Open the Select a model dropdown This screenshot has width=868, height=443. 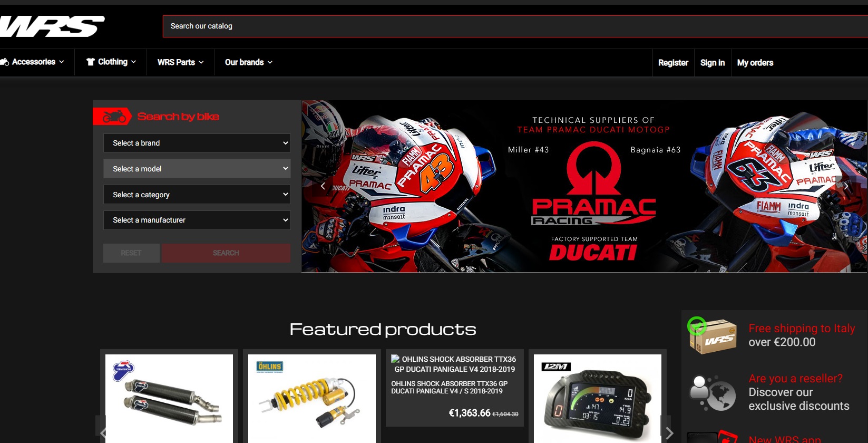pyautogui.click(x=197, y=169)
